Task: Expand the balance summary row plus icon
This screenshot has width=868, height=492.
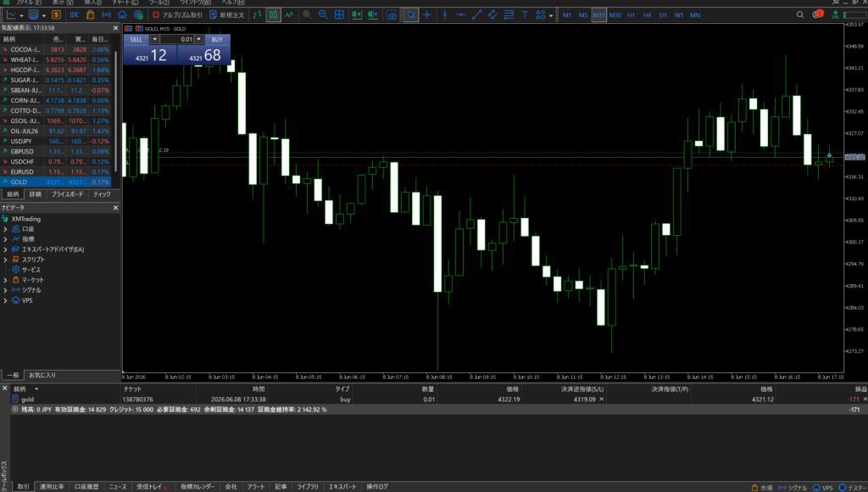Action: coord(15,410)
